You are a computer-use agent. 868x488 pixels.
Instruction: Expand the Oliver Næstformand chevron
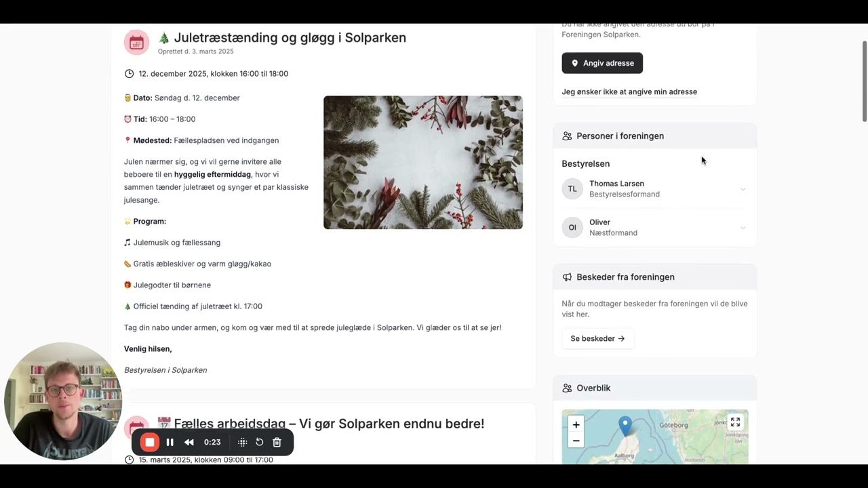[x=743, y=228]
